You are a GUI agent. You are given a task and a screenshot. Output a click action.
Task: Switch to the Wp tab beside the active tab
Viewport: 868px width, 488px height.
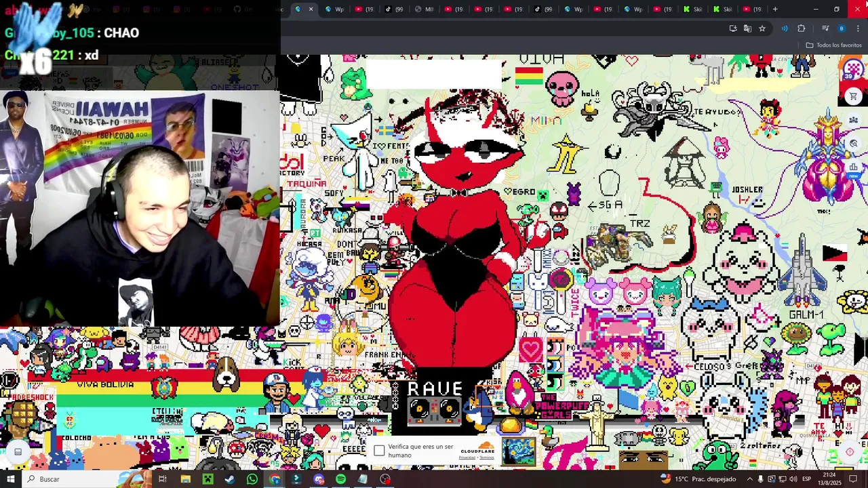(x=335, y=9)
